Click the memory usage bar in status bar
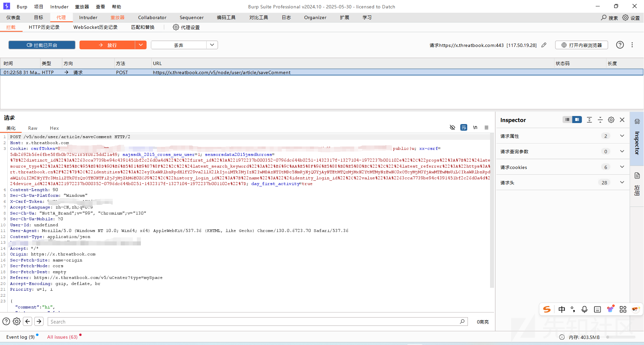Viewport: 644px width, 345px height. tap(621, 337)
